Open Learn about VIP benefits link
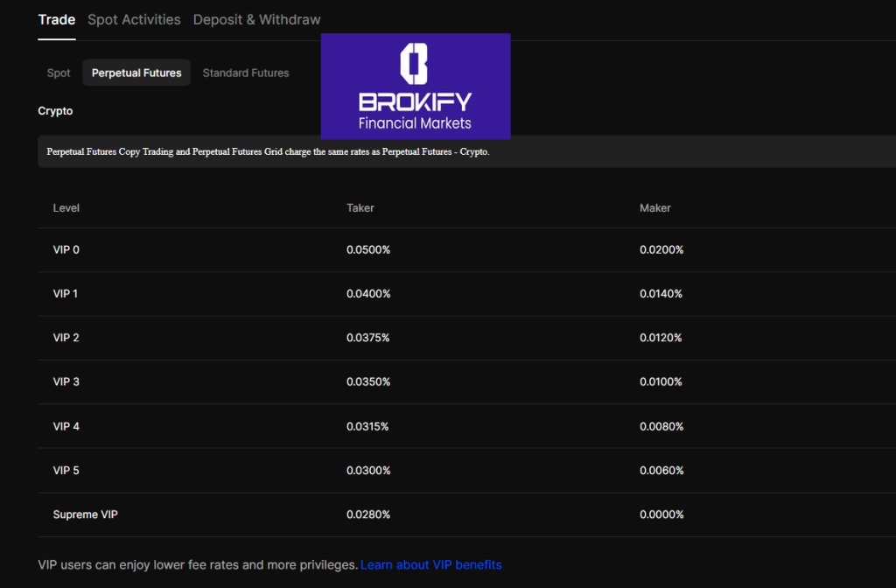 (x=430, y=564)
